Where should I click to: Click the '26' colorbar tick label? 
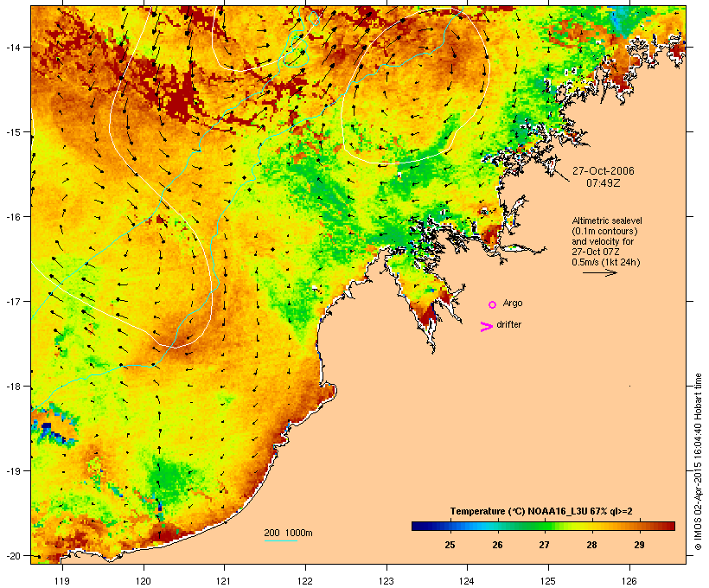(x=497, y=545)
